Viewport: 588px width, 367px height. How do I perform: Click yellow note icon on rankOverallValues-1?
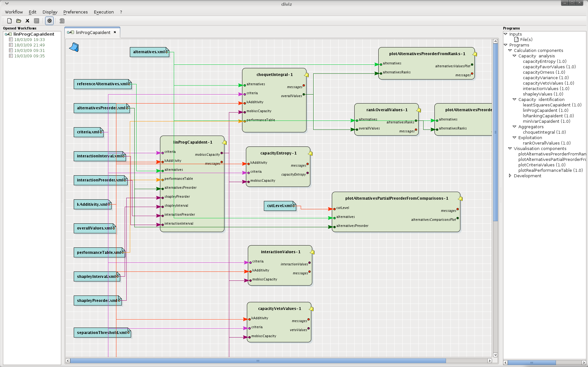coord(419,110)
